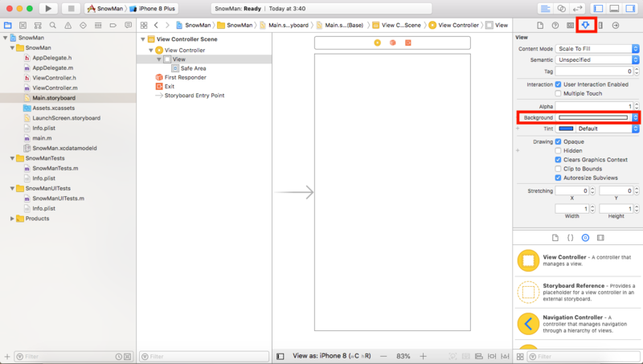The height and width of the screenshot is (364, 643).
Task: Click the Background color well
Action: (x=593, y=117)
